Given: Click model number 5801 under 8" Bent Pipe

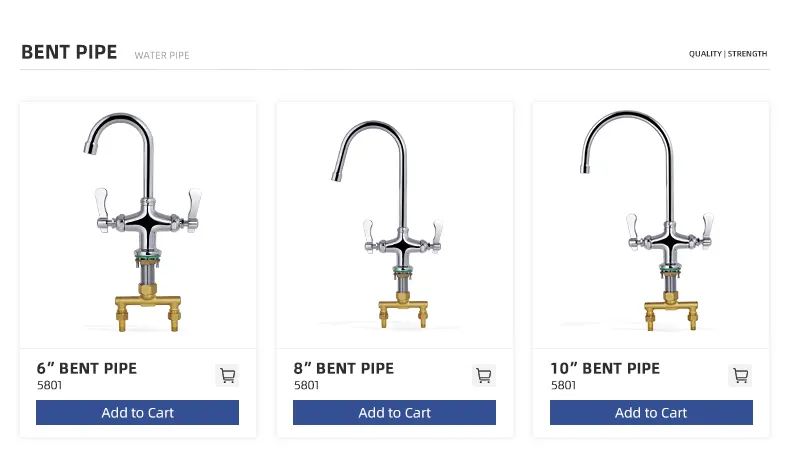Looking at the screenshot, I should (307, 385).
